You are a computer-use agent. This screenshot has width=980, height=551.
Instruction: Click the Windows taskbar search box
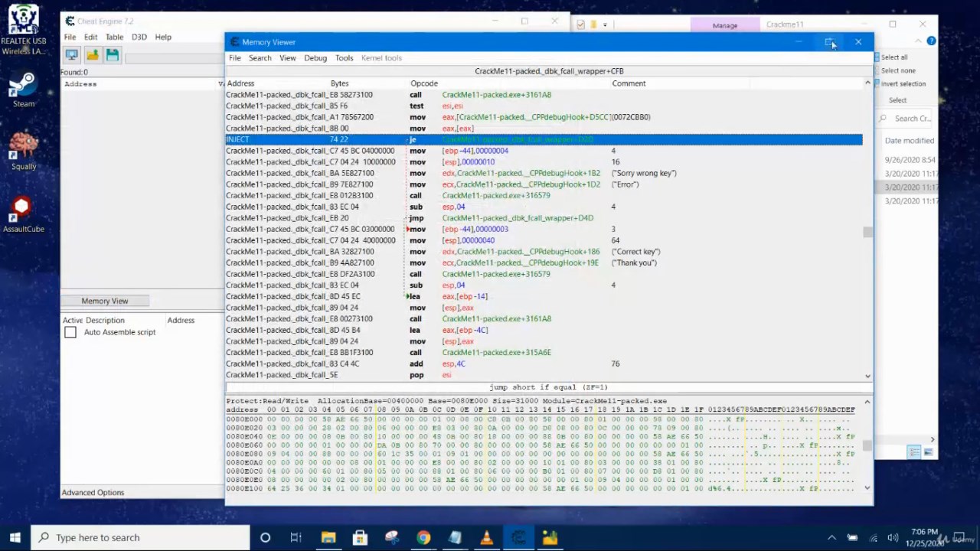pyautogui.click(x=138, y=537)
